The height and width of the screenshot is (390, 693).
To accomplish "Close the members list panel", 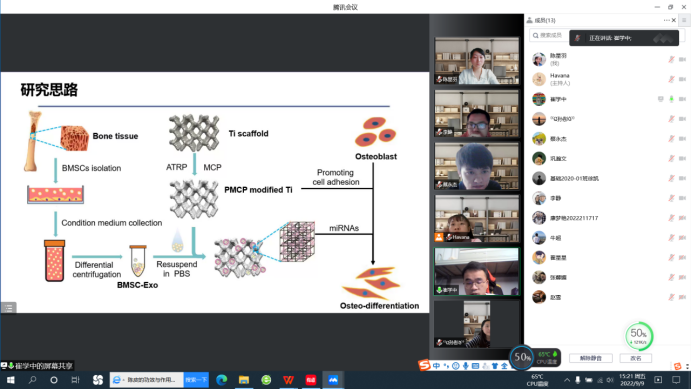I will [x=674, y=20].
